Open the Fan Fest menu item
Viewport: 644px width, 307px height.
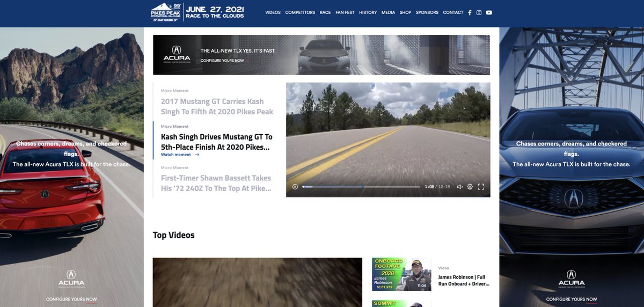point(345,12)
